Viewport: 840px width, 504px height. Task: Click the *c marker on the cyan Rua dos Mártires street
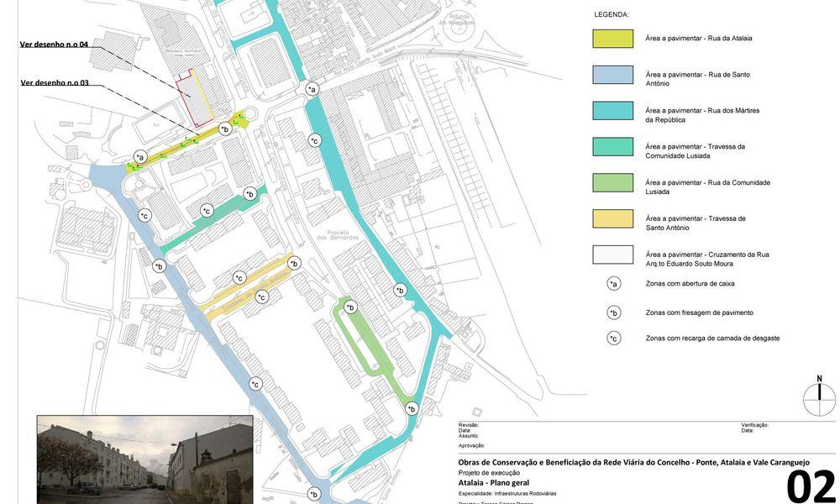315,141
